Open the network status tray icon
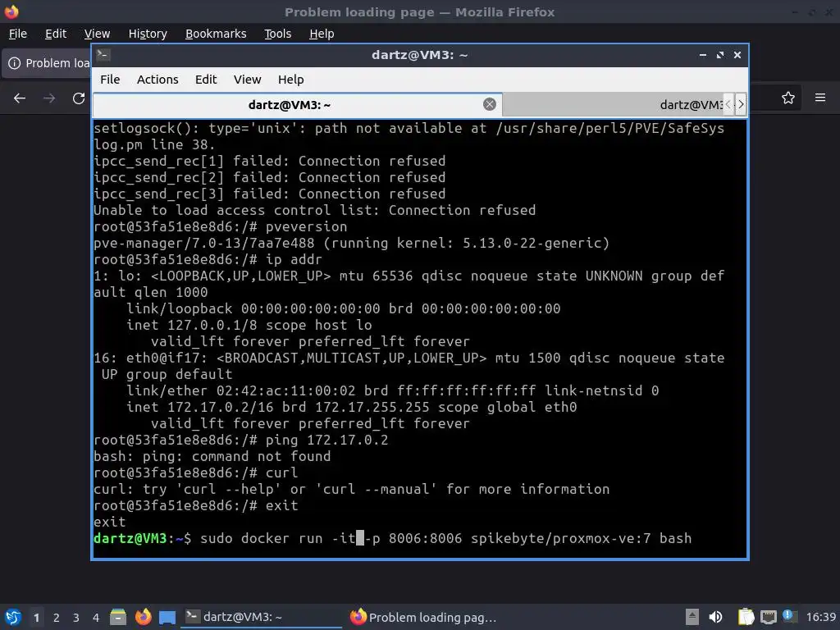The image size is (840, 630). coord(768,617)
